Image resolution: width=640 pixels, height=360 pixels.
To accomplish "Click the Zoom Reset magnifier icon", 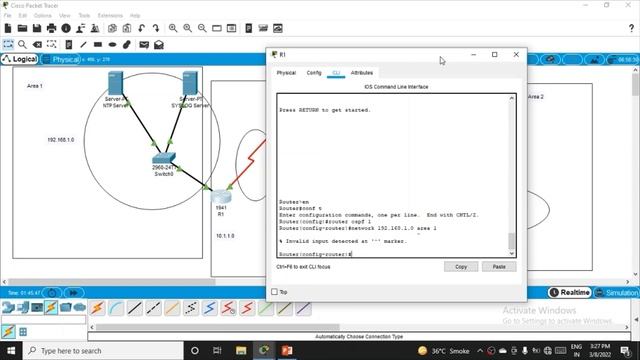I will pyautogui.click(x=188, y=28).
